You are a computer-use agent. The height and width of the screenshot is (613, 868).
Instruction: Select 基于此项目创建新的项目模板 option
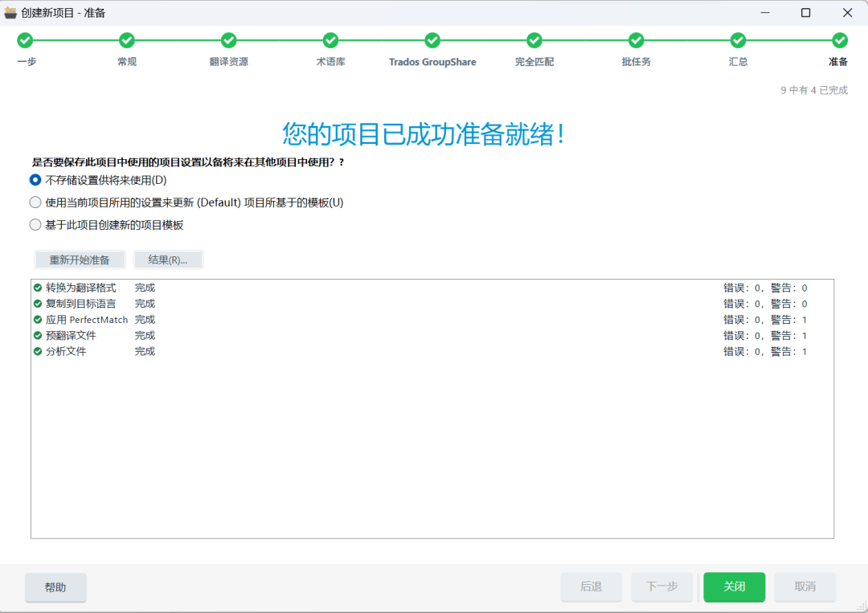click(x=35, y=224)
